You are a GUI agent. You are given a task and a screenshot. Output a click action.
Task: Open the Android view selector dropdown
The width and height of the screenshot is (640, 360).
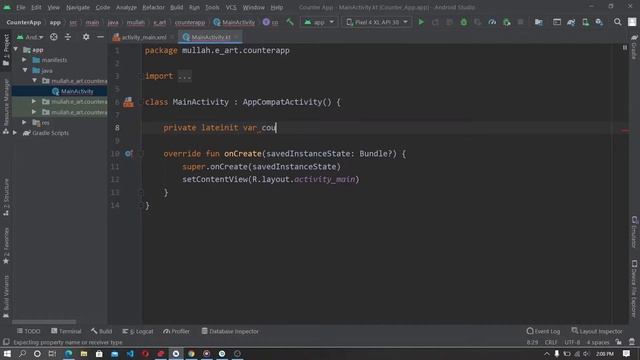[30, 37]
